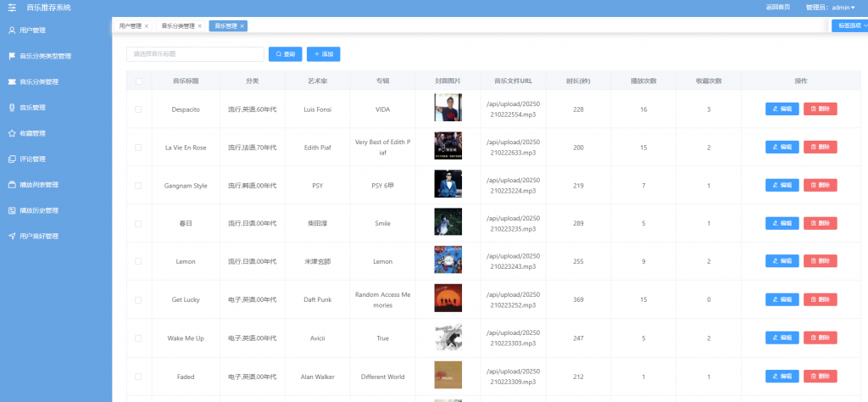This screenshot has width=868, height=402.
Task: Click the wallet icon beside 播放列表管理
Action: 12,185
